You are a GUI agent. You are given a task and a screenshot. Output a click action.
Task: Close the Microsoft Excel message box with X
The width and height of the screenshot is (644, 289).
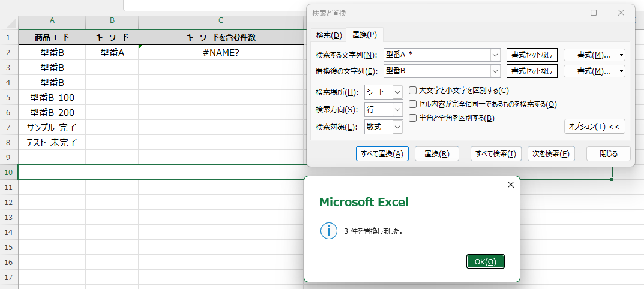point(511,185)
